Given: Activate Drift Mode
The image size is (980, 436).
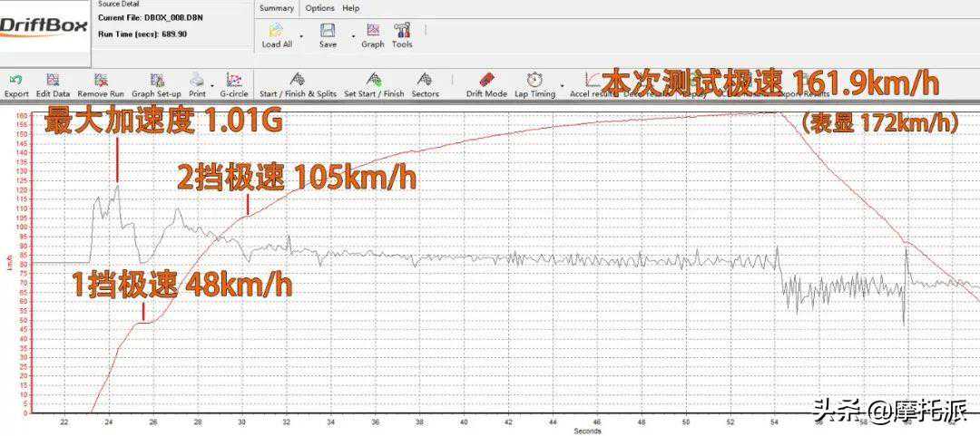Looking at the screenshot, I should (486, 81).
